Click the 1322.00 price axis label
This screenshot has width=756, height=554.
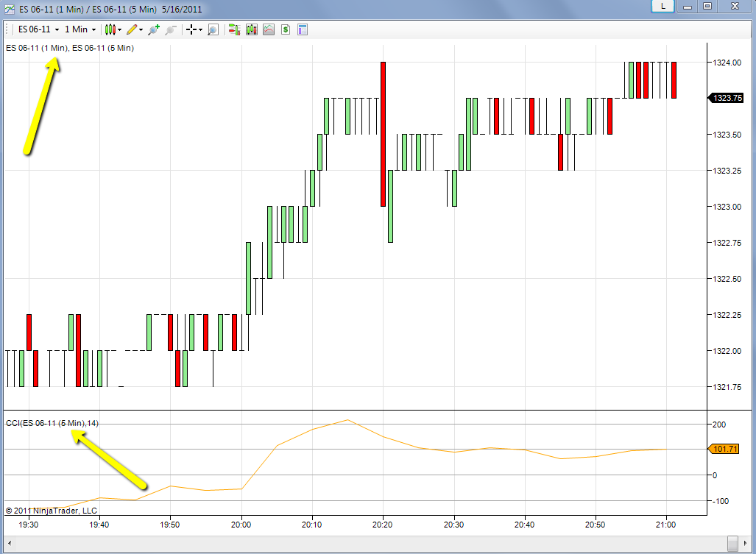pos(727,351)
